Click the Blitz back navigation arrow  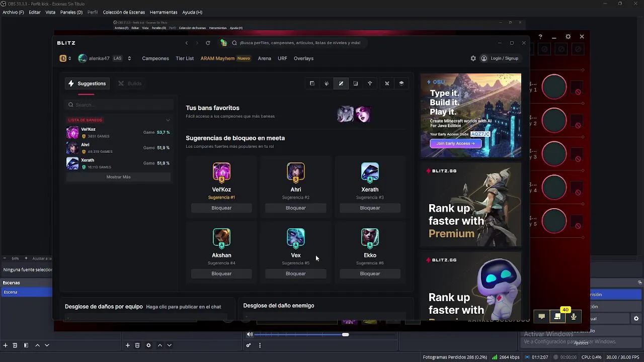[x=186, y=43]
